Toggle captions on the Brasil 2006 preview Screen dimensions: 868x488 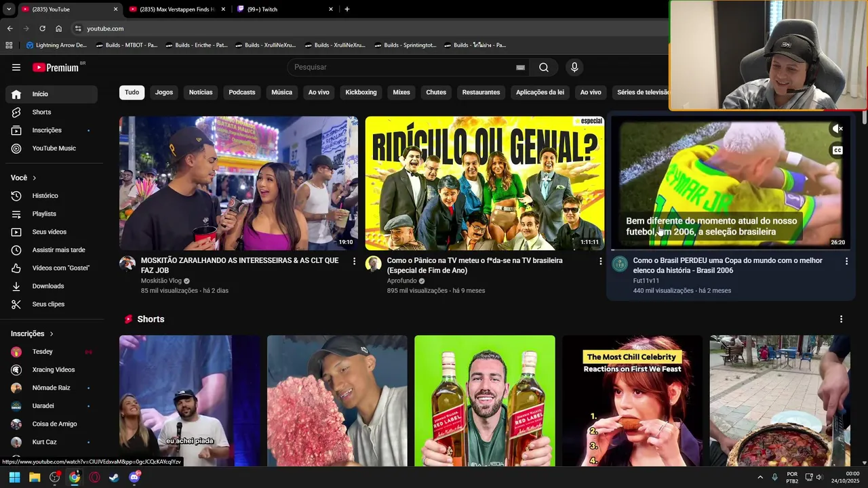[x=837, y=150]
